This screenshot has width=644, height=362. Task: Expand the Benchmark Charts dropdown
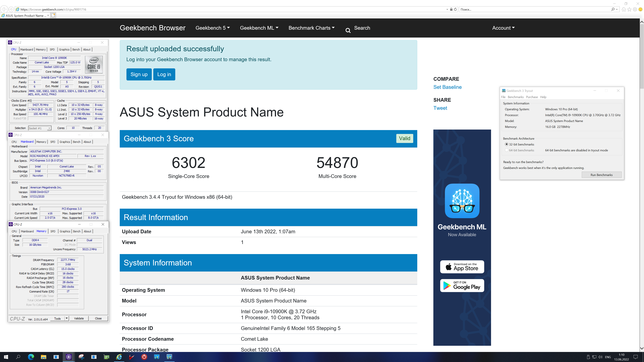pyautogui.click(x=311, y=28)
